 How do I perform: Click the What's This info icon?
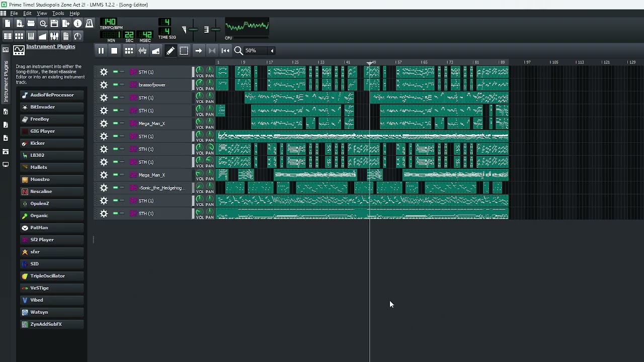point(77,24)
